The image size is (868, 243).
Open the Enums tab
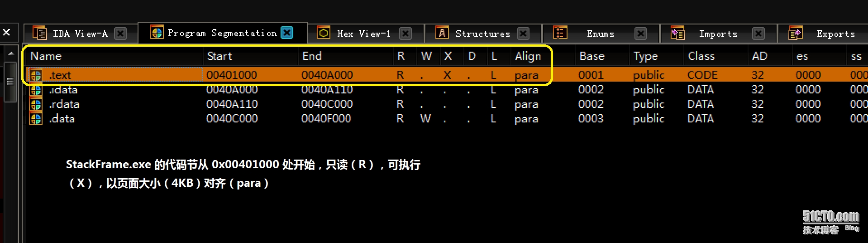coord(601,34)
